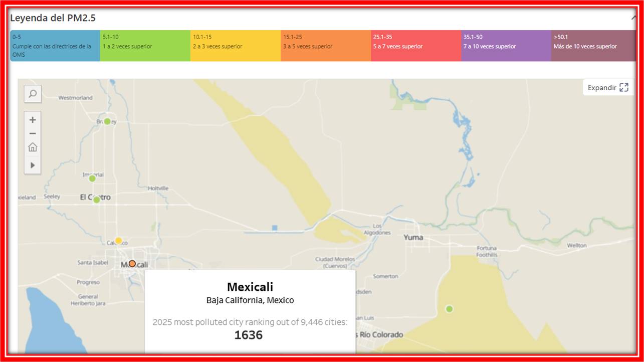Click the blue 0-5 legend swatch
This screenshot has height=362, width=644.
pos(55,46)
